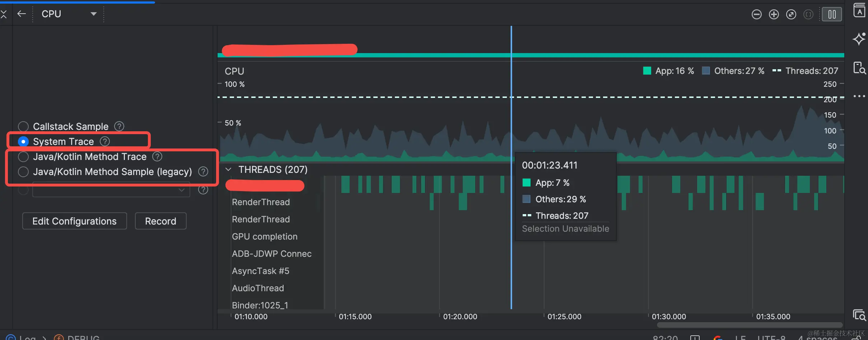Open the bottom-right sidebar inspection icon
Viewport: 868px width, 340px height.
pos(859,315)
